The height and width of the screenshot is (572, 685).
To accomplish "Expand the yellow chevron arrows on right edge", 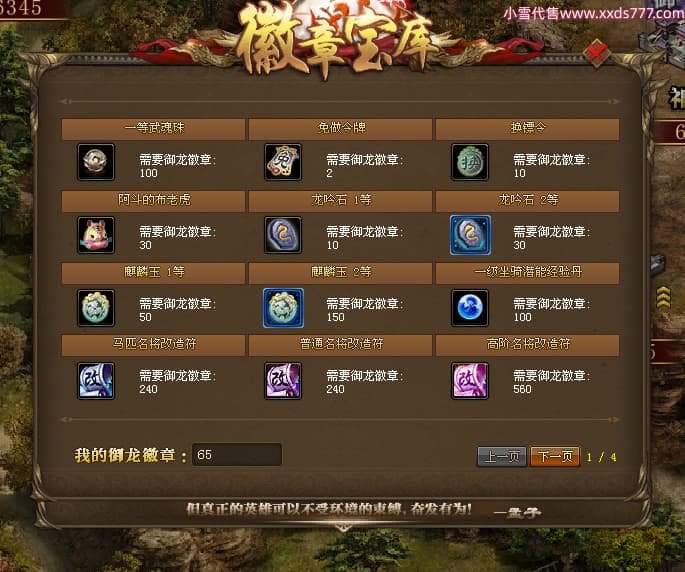I will pyautogui.click(x=664, y=298).
